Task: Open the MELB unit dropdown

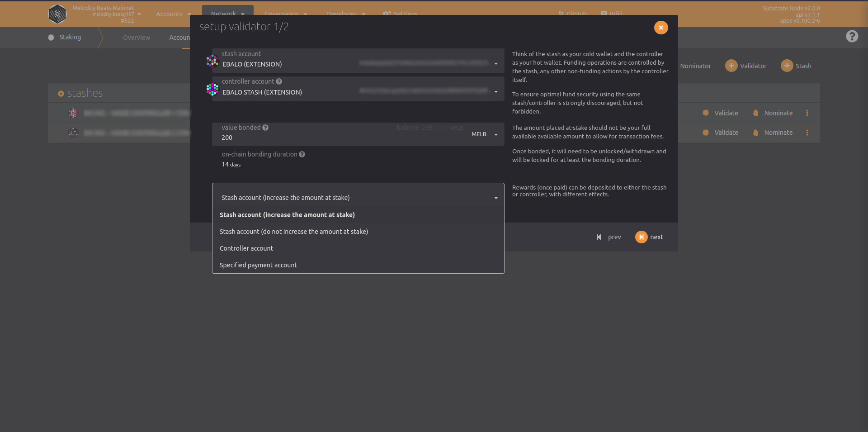Action: [484, 134]
